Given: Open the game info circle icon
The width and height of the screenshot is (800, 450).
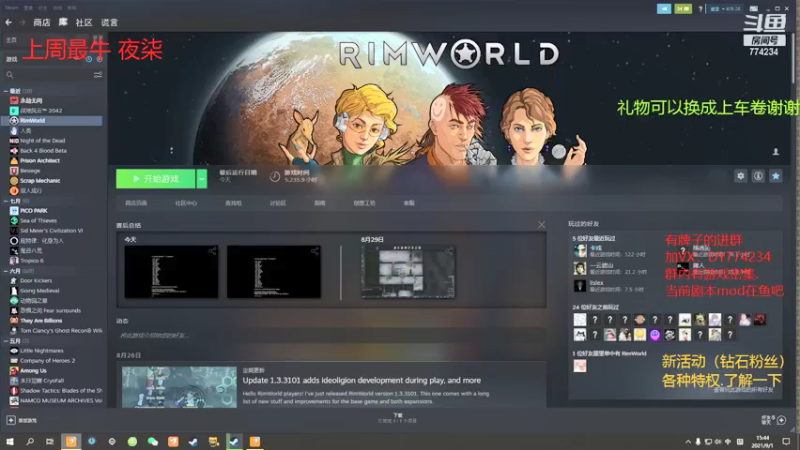Looking at the screenshot, I should coord(758,176).
